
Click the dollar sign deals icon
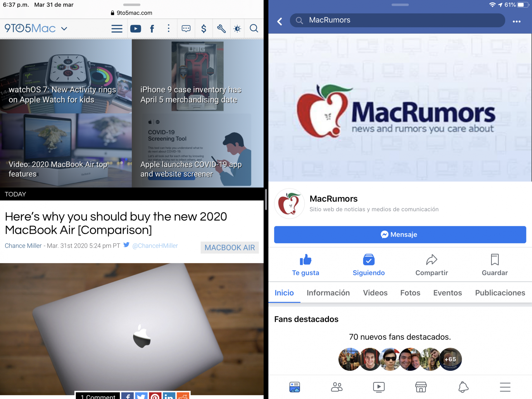point(203,28)
